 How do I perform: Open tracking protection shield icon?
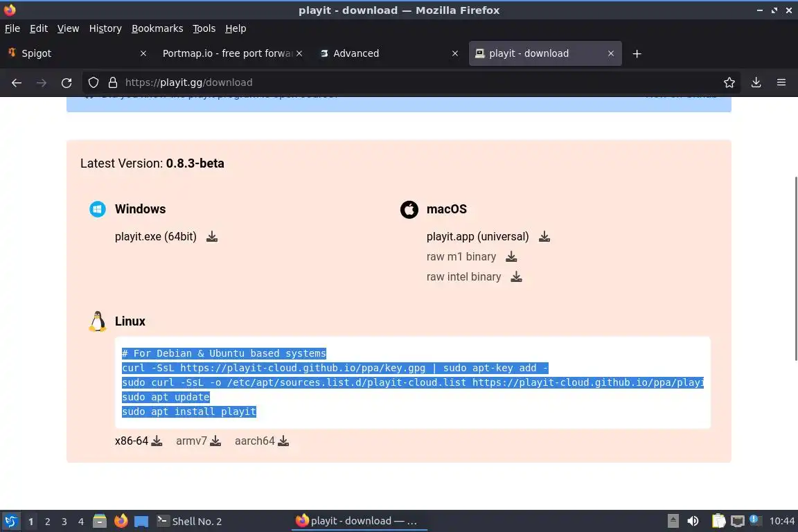[93, 82]
